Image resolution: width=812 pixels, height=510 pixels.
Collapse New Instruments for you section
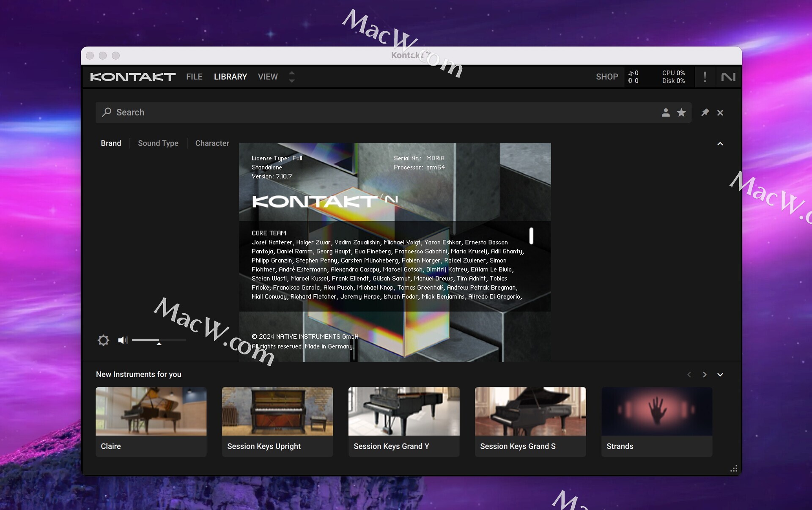click(720, 375)
